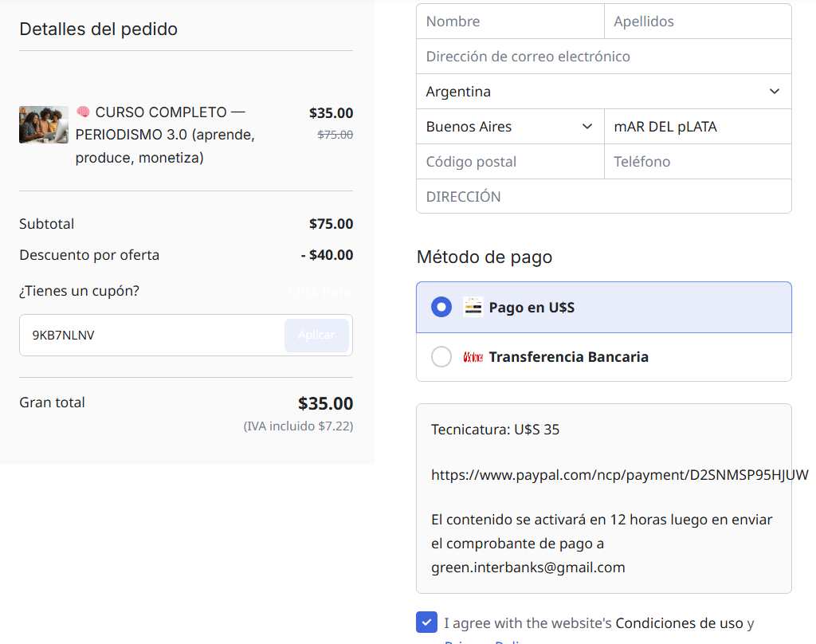
Task: Click the Código postal field
Action: pos(510,161)
